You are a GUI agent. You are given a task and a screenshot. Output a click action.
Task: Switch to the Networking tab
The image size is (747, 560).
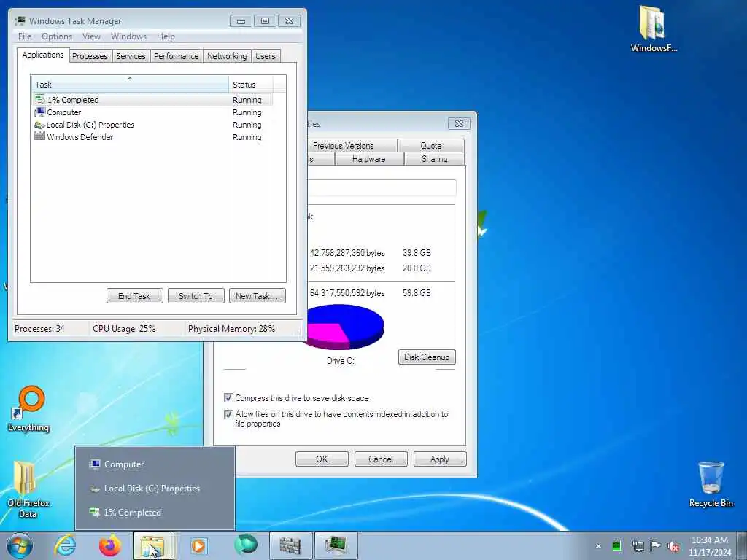click(x=227, y=56)
